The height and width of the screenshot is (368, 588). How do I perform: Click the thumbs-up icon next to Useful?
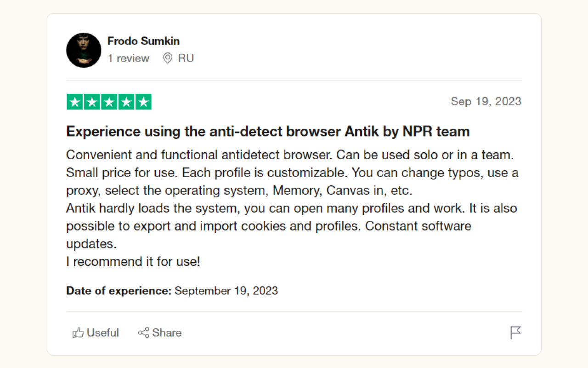coord(78,333)
